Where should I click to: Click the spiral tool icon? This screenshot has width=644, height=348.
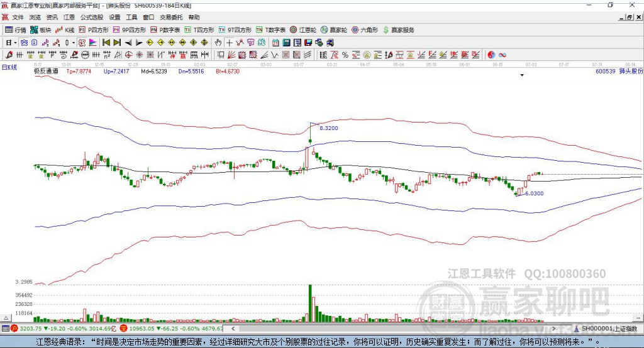point(64,55)
